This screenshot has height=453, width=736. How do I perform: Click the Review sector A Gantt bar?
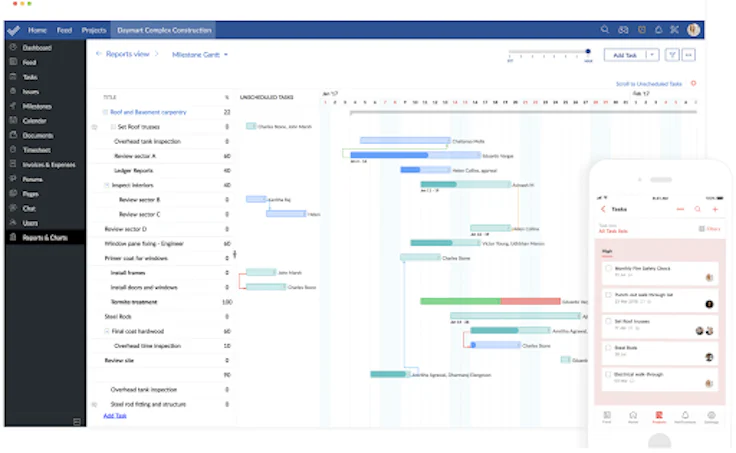click(415, 155)
